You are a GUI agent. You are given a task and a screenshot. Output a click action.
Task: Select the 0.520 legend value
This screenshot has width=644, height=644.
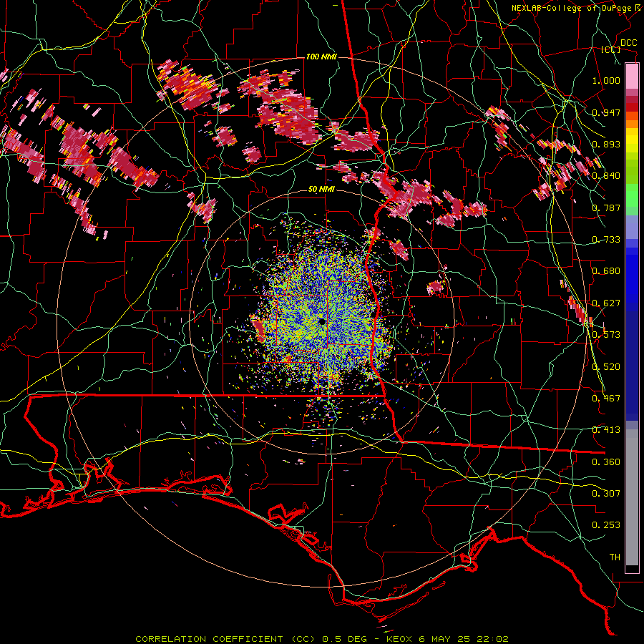pyautogui.click(x=606, y=367)
